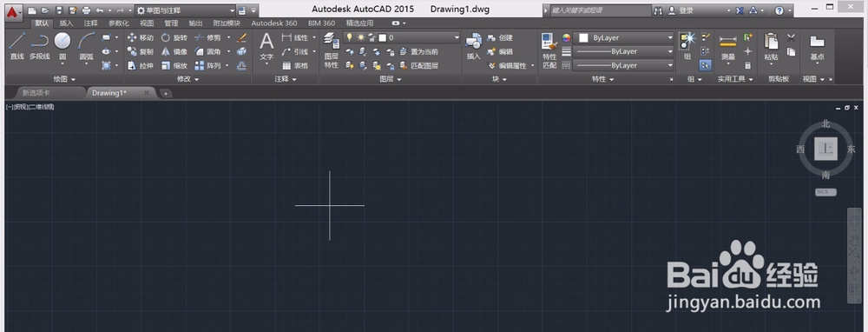
Task: Open the layer 0 dropdown list
Action: pyautogui.click(x=402, y=37)
